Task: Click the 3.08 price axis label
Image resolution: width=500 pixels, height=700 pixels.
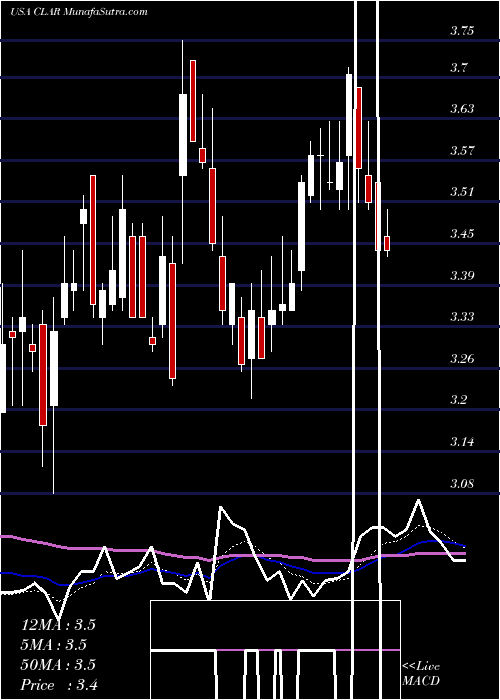Action: pyautogui.click(x=462, y=483)
